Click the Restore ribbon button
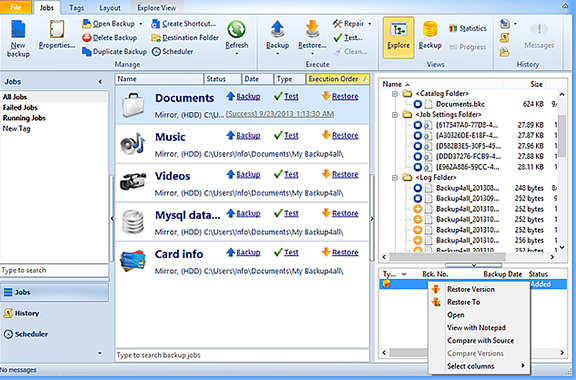The width and height of the screenshot is (576, 380). click(x=312, y=35)
